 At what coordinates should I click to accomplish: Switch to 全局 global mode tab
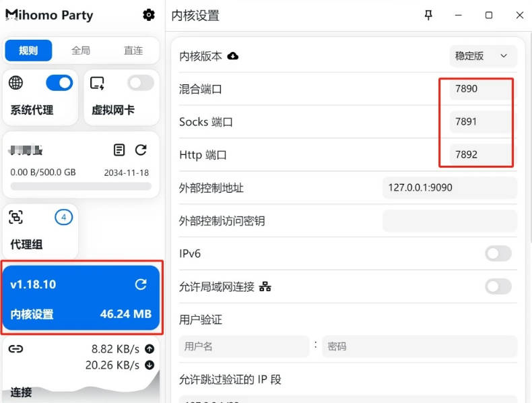(81, 51)
